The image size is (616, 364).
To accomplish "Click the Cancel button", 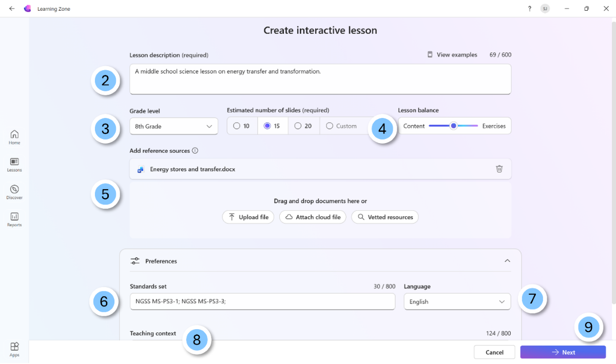I will (x=494, y=352).
